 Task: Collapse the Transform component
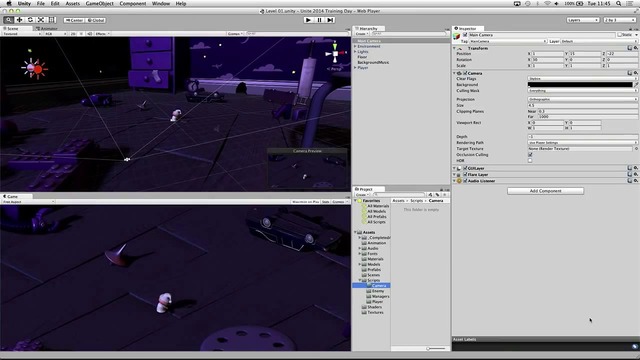point(455,48)
